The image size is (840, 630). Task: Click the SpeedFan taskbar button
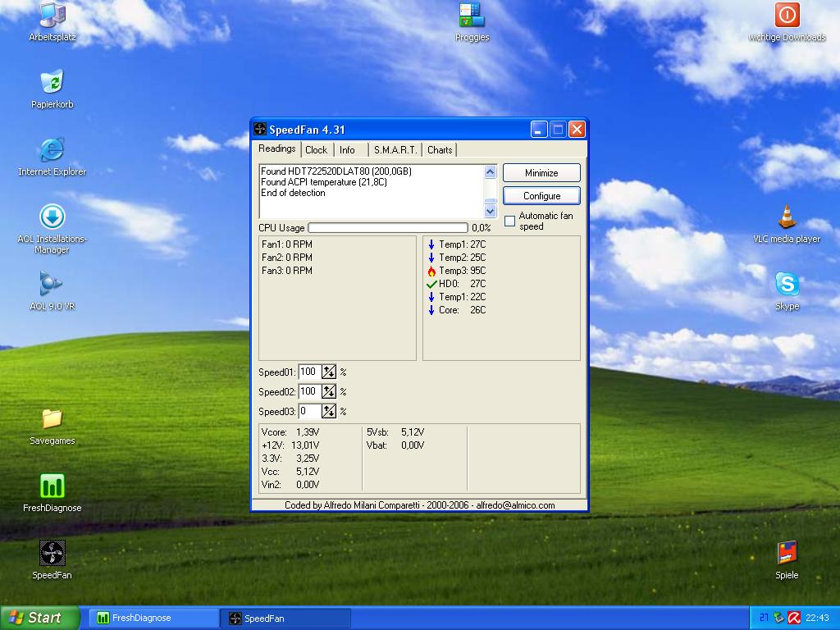(x=286, y=619)
